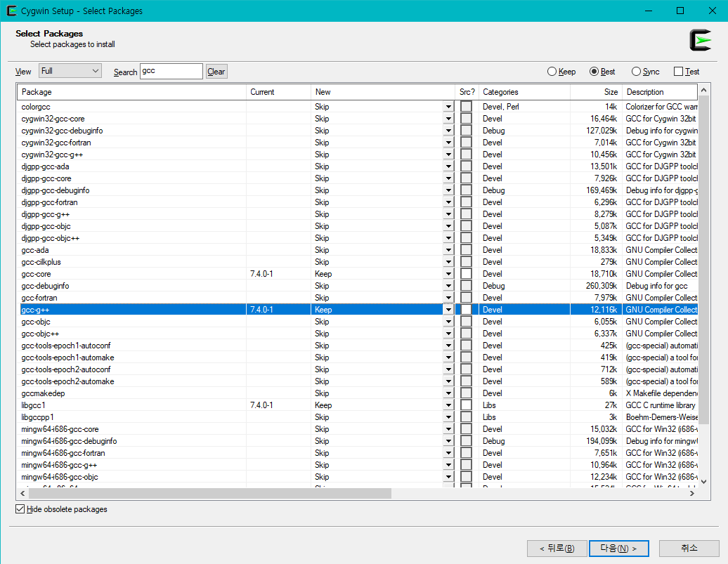Check Src box for djgpp-gcc-ada
The image size is (728, 564).
point(466,166)
